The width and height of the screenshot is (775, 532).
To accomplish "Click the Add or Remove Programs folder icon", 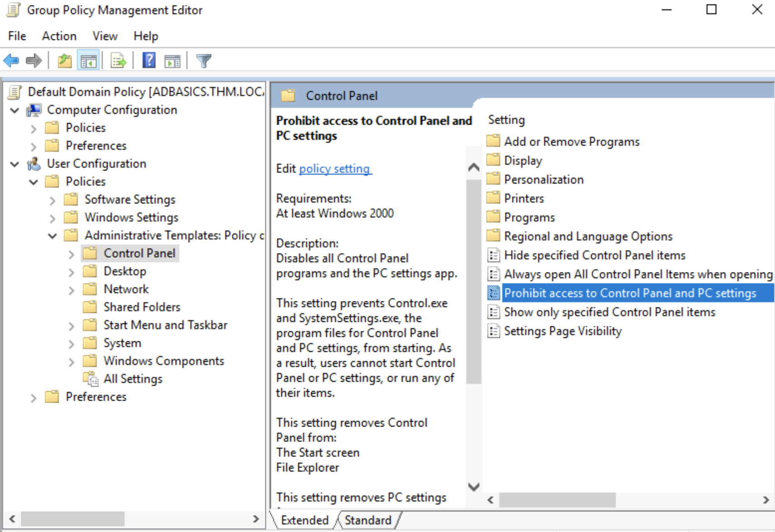I will [493, 141].
